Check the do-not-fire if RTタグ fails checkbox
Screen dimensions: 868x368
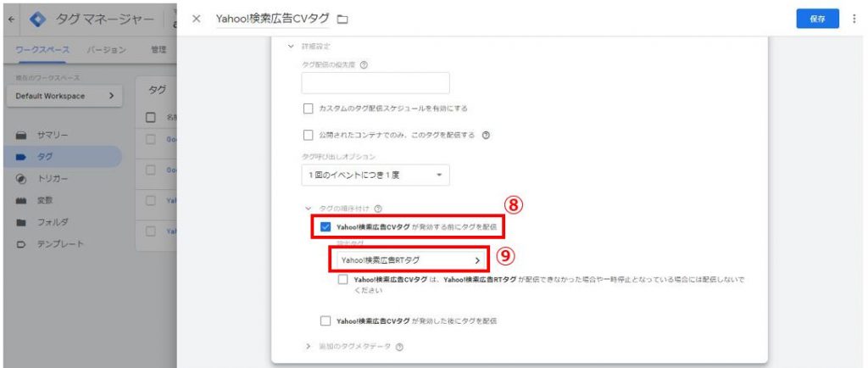342,280
